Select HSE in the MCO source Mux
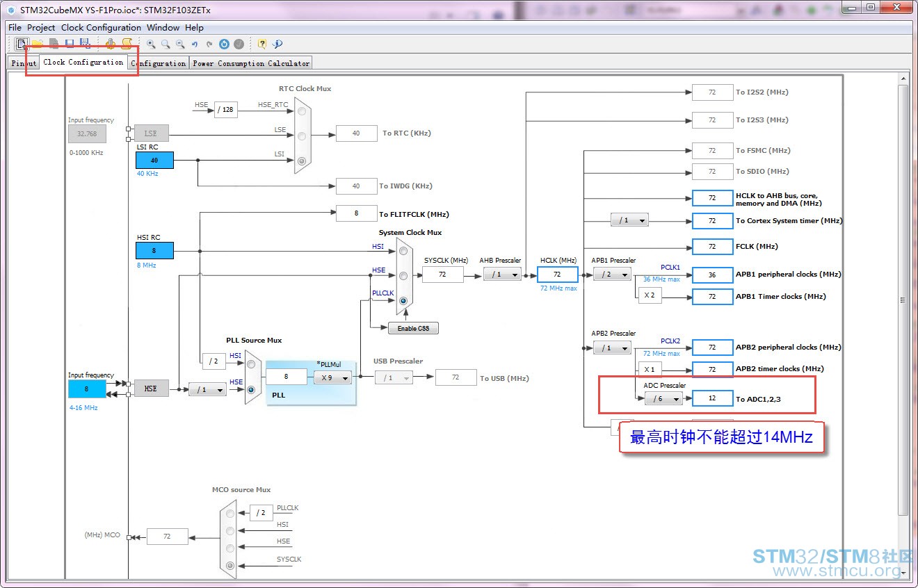918x588 pixels. click(230, 548)
